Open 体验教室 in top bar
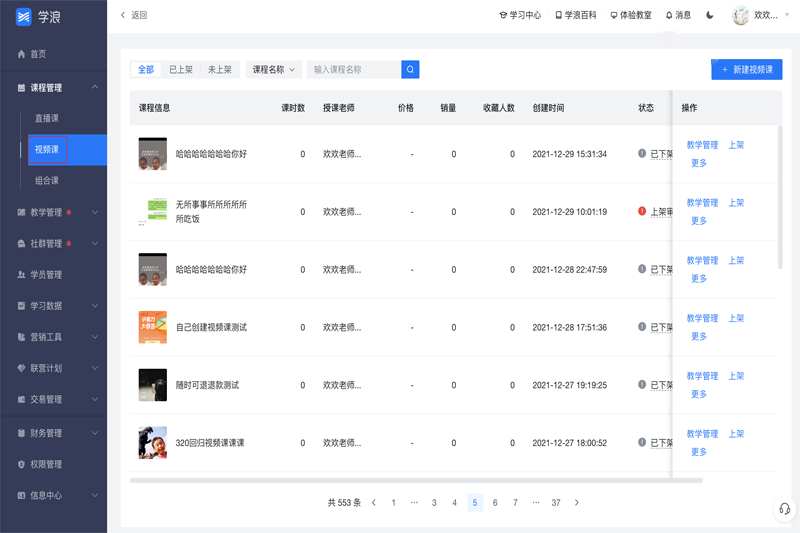800x533 pixels. coord(631,15)
